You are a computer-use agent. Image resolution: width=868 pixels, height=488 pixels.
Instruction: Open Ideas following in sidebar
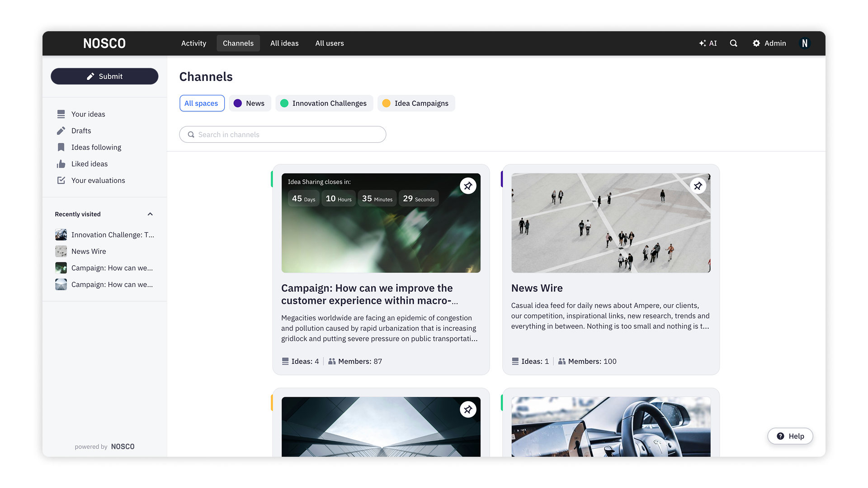[x=96, y=147]
